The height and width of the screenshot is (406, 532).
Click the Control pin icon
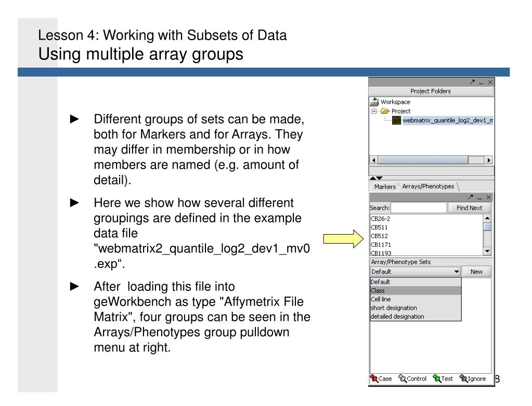[403, 378]
